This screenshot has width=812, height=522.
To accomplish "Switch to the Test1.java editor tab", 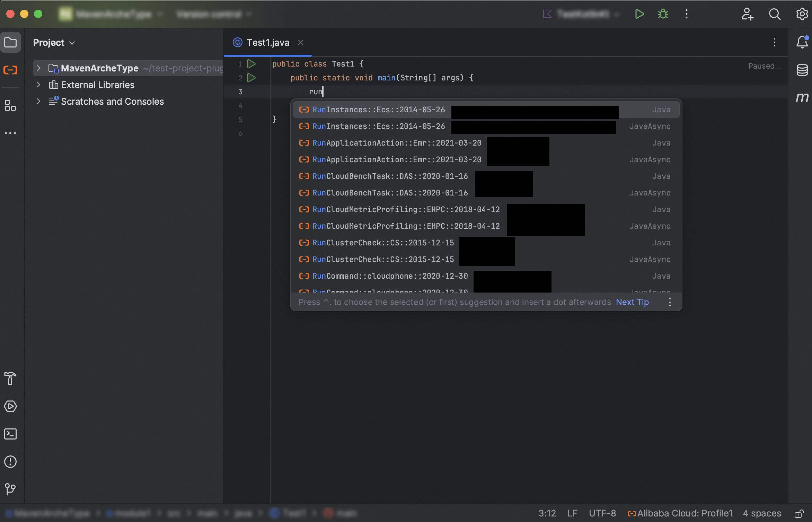I will (x=267, y=42).
